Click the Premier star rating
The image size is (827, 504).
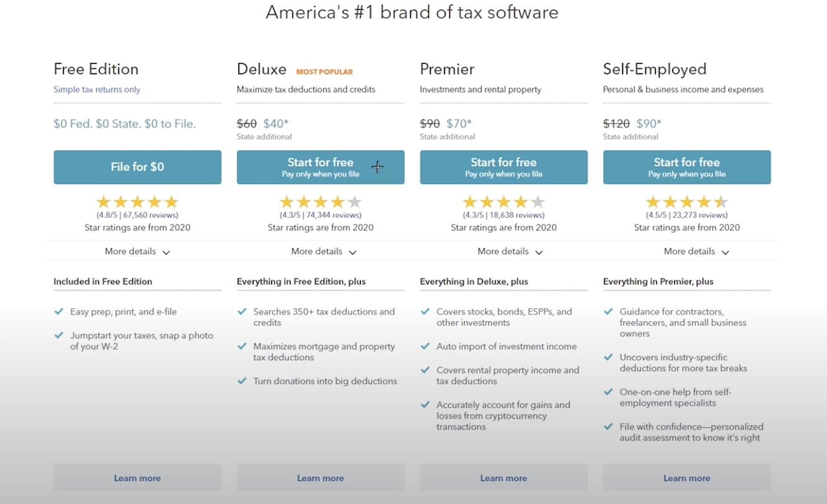pos(503,202)
